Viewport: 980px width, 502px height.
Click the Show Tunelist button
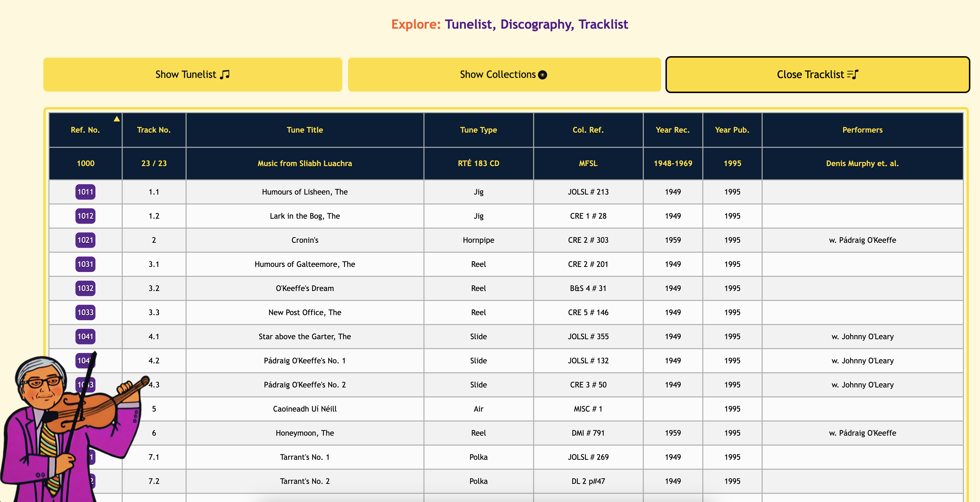tap(193, 75)
